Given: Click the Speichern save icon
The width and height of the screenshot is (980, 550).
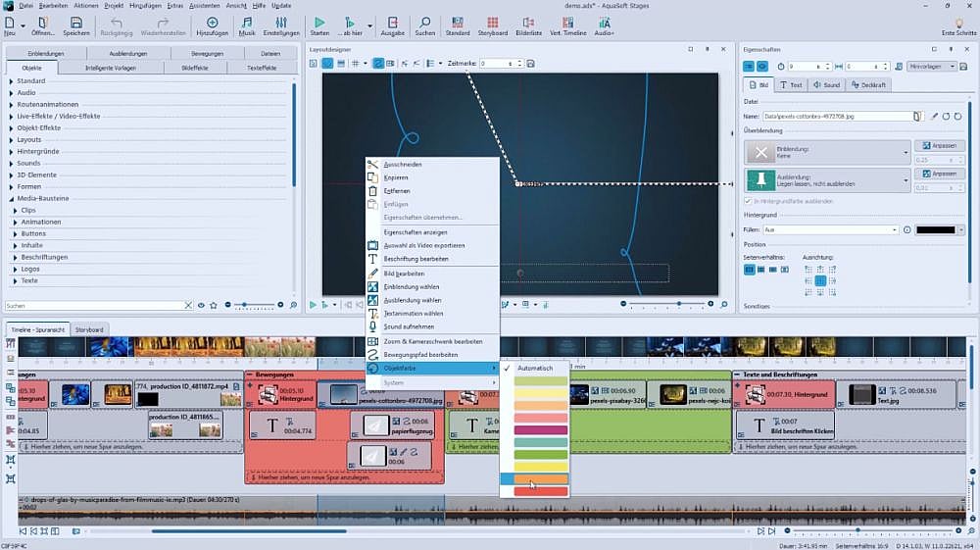Looking at the screenshot, I should (75, 24).
